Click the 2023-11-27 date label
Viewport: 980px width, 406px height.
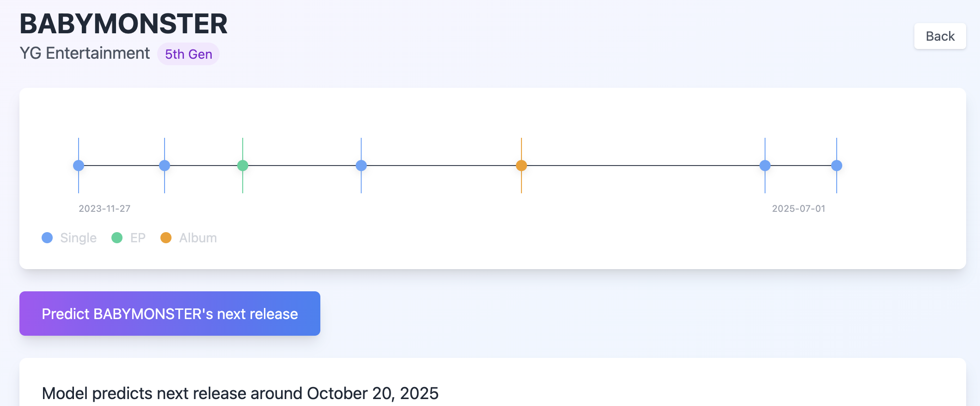(x=104, y=209)
